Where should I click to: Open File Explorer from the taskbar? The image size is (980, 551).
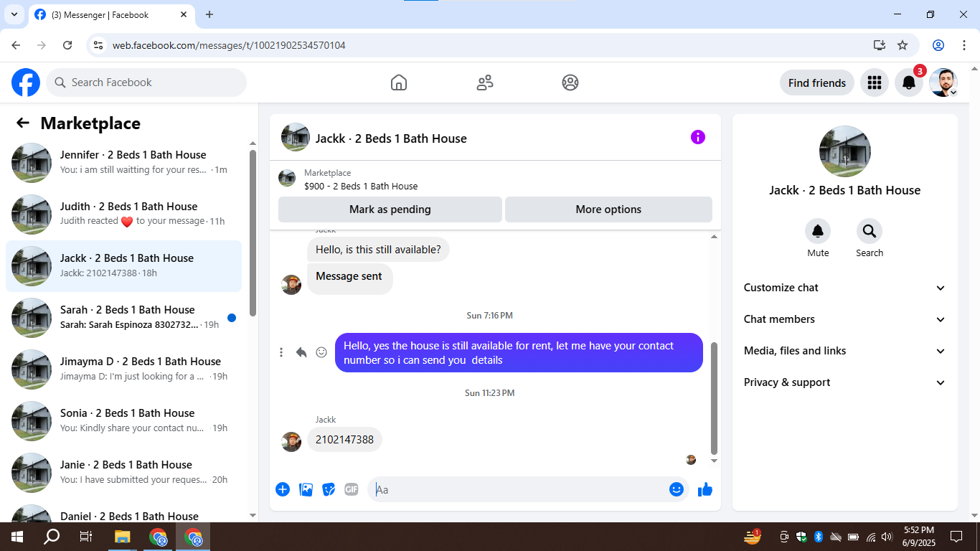[x=123, y=537]
